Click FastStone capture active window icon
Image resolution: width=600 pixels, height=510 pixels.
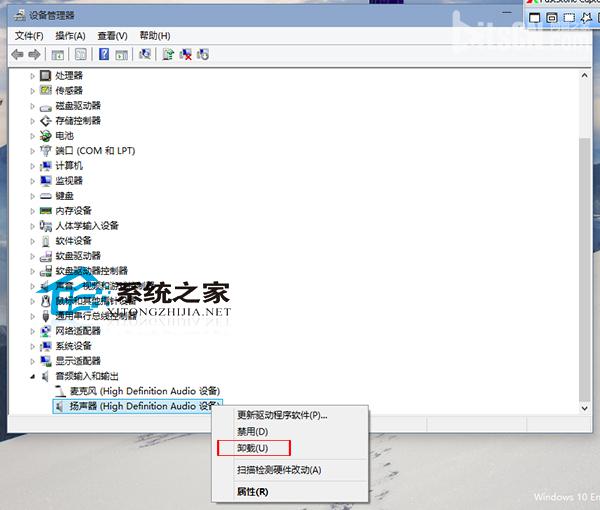(x=534, y=18)
